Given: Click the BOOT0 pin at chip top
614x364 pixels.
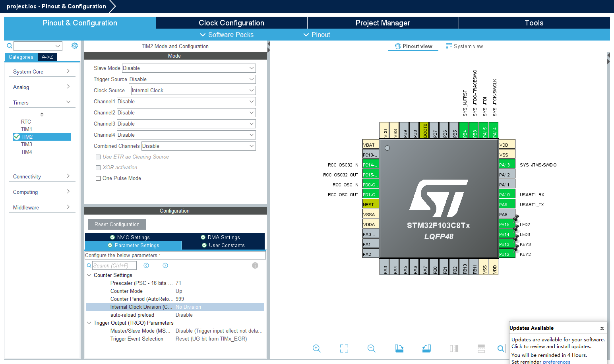Looking at the screenshot, I should [424, 130].
